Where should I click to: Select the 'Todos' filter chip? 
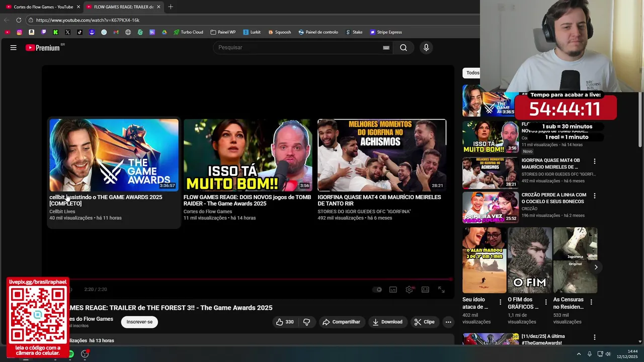[x=472, y=73]
